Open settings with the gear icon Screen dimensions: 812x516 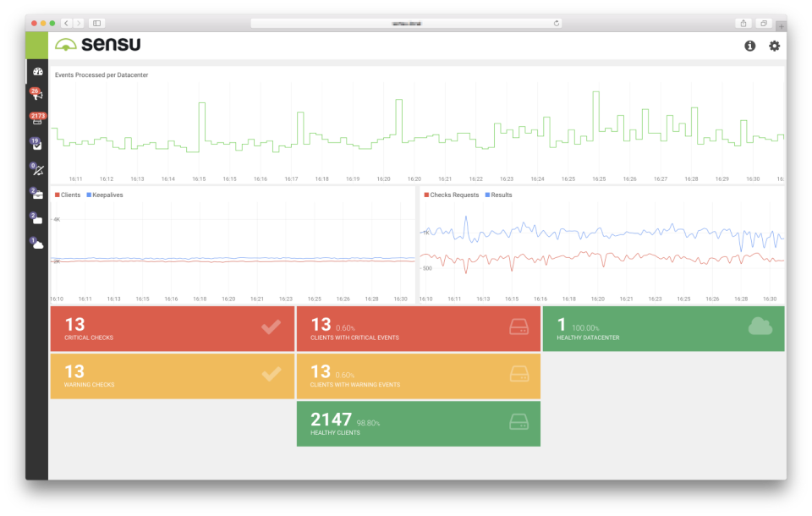pyautogui.click(x=773, y=47)
